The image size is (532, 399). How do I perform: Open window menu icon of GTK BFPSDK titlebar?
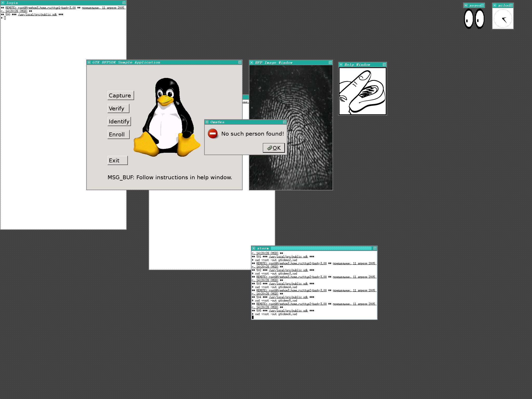click(x=89, y=62)
